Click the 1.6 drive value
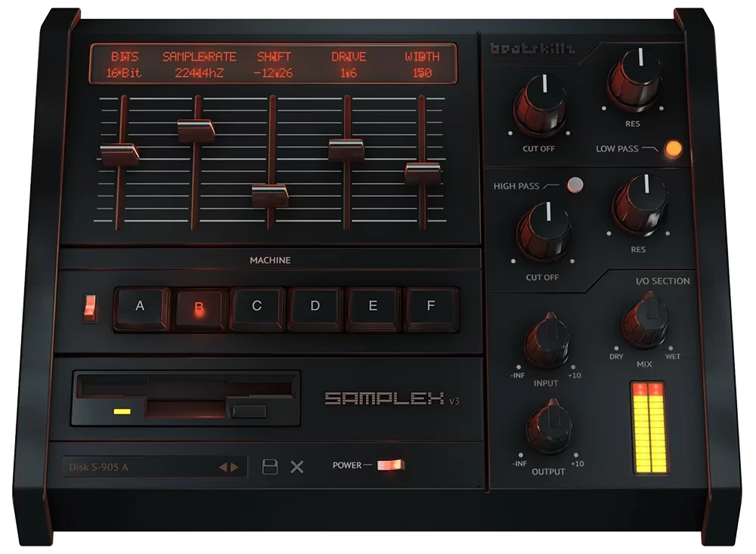756x554 pixels. coord(348,73)
